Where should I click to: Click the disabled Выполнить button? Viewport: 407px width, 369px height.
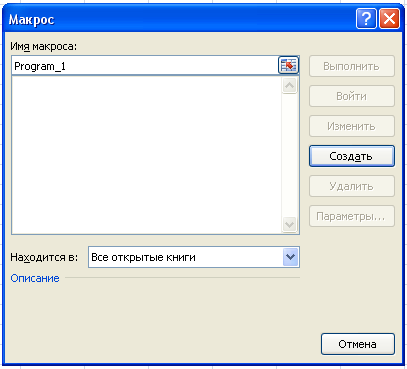pos(352,66)
